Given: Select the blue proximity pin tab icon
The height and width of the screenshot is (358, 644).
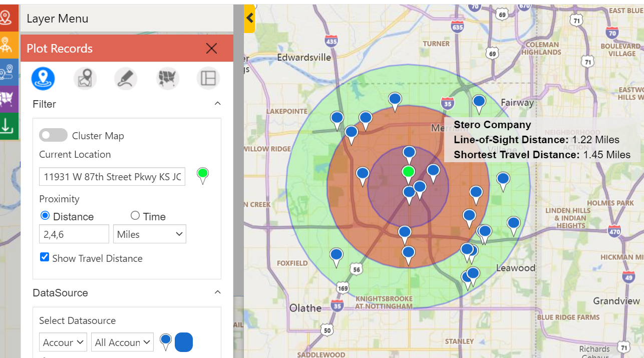Looking at the screenshot, I should 43,79.
